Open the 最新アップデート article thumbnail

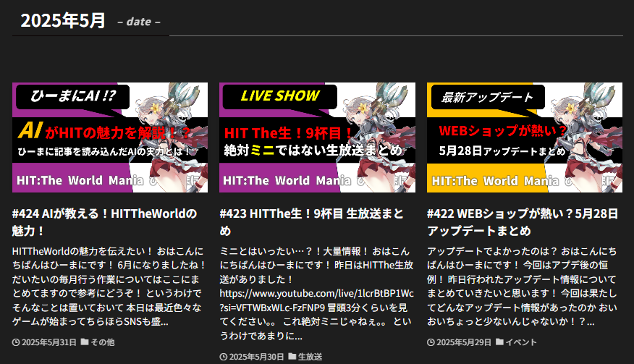pos(524,137)
